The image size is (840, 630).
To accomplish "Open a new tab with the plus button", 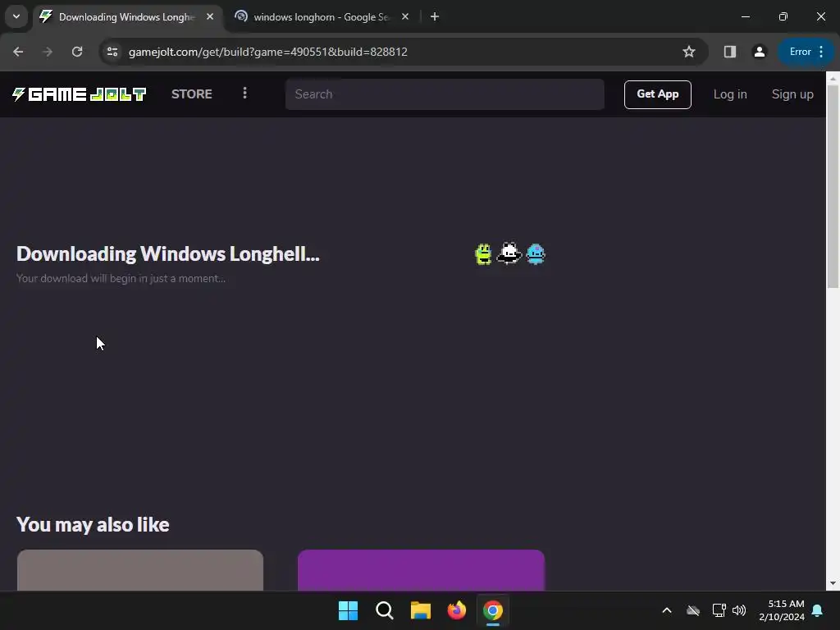I will tap(435, 17).
